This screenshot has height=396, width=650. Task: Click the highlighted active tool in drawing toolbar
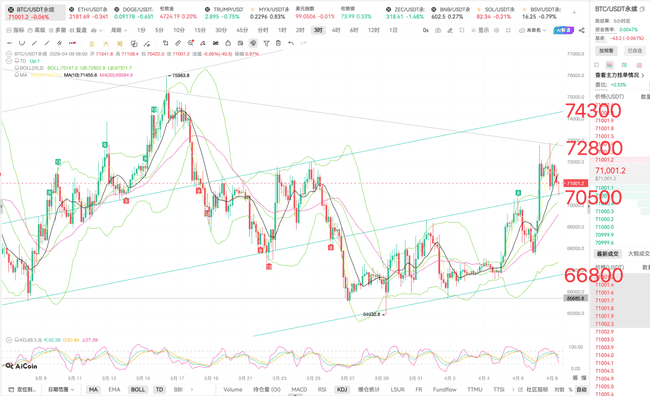(x=253, y=43)
